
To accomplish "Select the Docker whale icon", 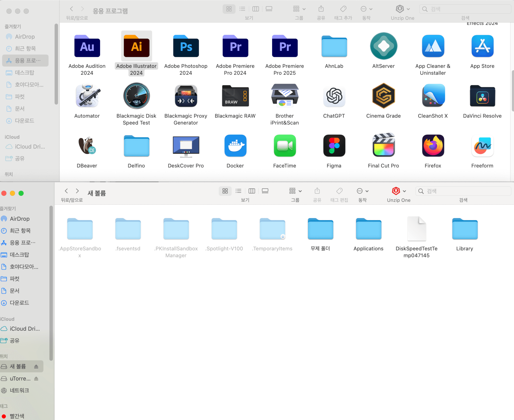I will 235,146.
